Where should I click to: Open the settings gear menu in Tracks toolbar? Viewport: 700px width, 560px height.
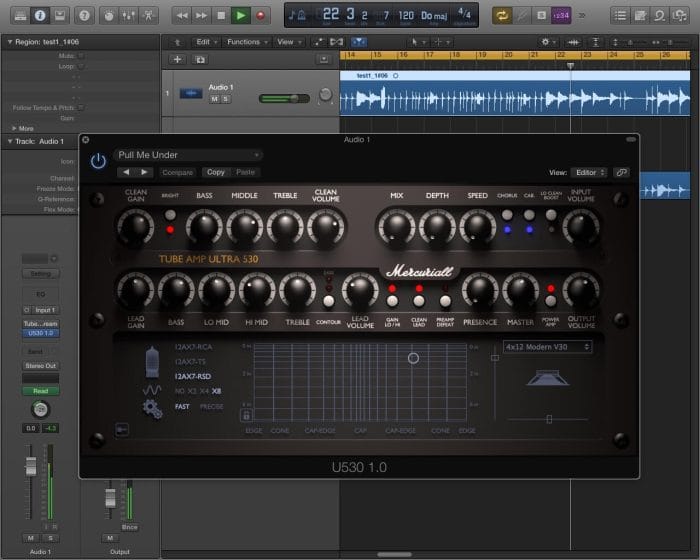pyautogui.click(x=548, y=42)
